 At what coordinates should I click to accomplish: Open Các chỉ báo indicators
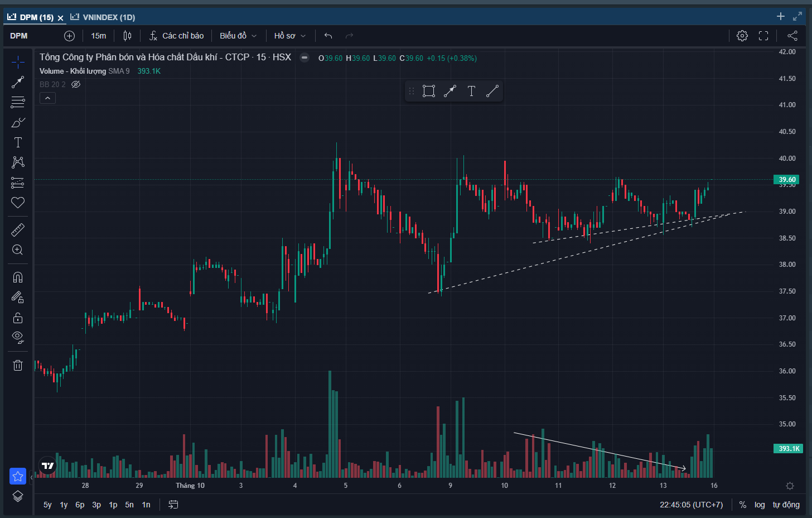tap(176, 36)
